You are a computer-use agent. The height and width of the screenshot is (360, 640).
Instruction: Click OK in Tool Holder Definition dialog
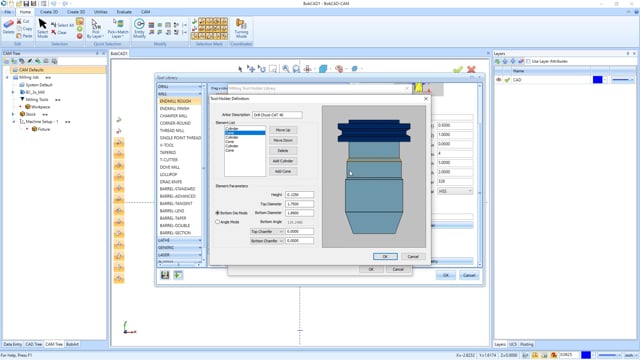point(385,256)
